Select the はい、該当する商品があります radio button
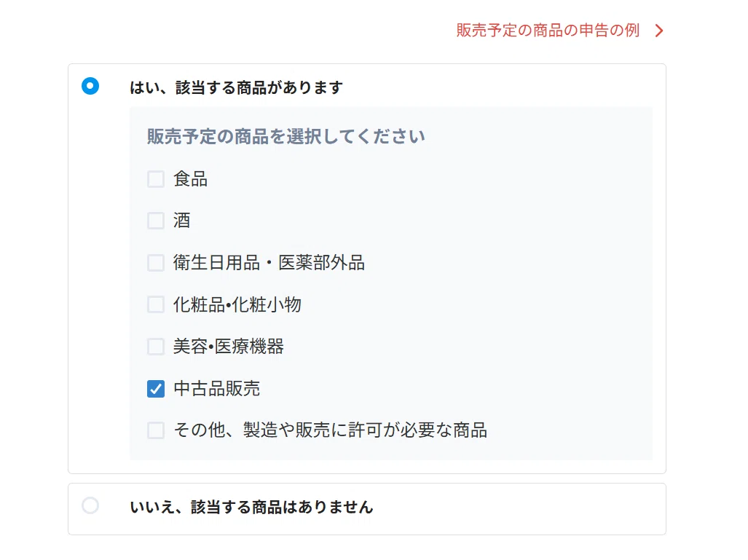The width and height of the screenshot is (748, 560). point(90,87)
